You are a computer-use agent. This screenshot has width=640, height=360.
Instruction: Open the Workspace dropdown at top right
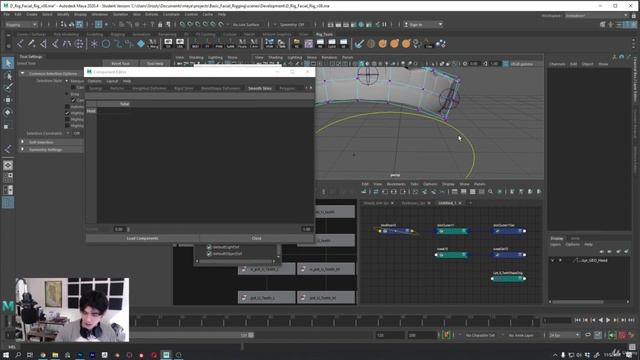[596, 16]
